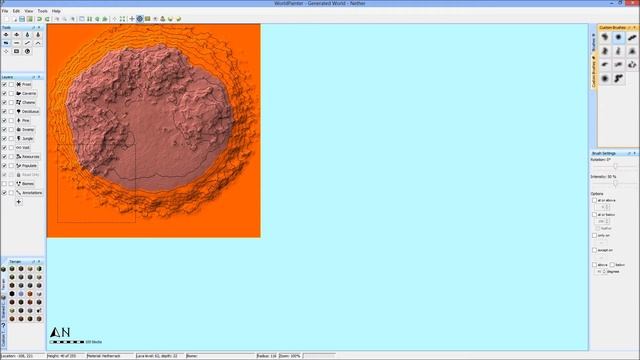Select the diagonal-line tool in Tools
640x360 pixels.
coord(27,43)
